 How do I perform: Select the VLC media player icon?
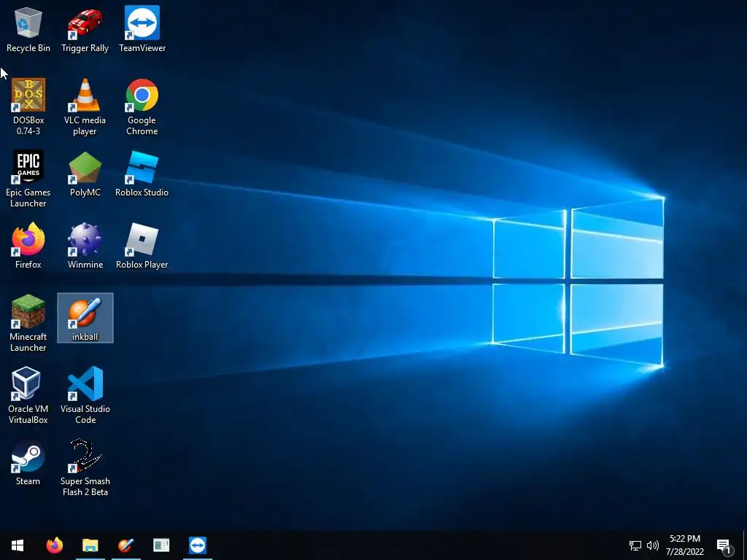85,106
